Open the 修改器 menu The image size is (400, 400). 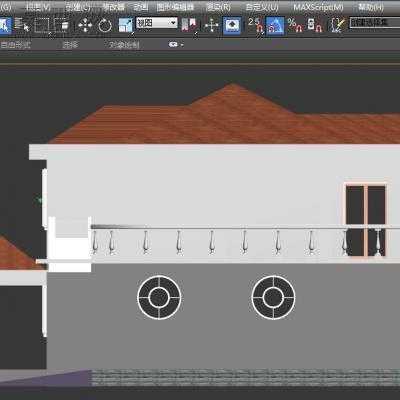113,7
